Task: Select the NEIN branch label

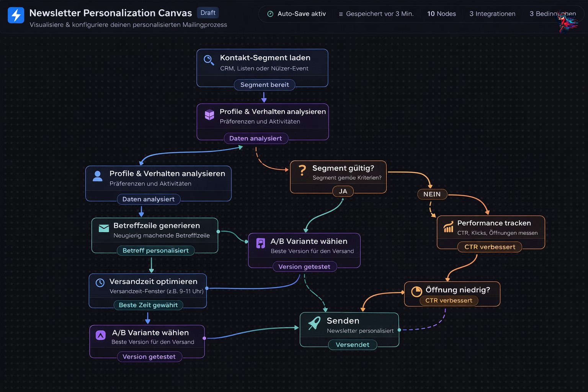Action: (x=432, y=194)
